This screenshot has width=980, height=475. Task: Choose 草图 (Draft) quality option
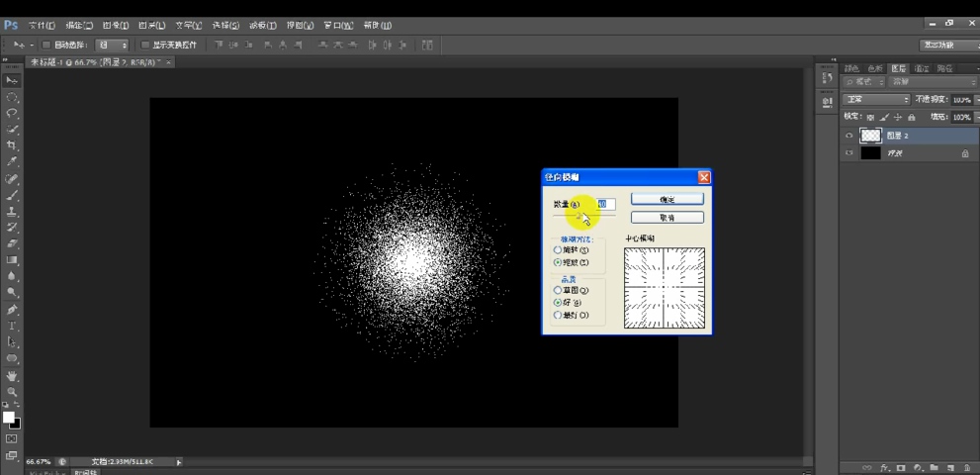[558, 290]
